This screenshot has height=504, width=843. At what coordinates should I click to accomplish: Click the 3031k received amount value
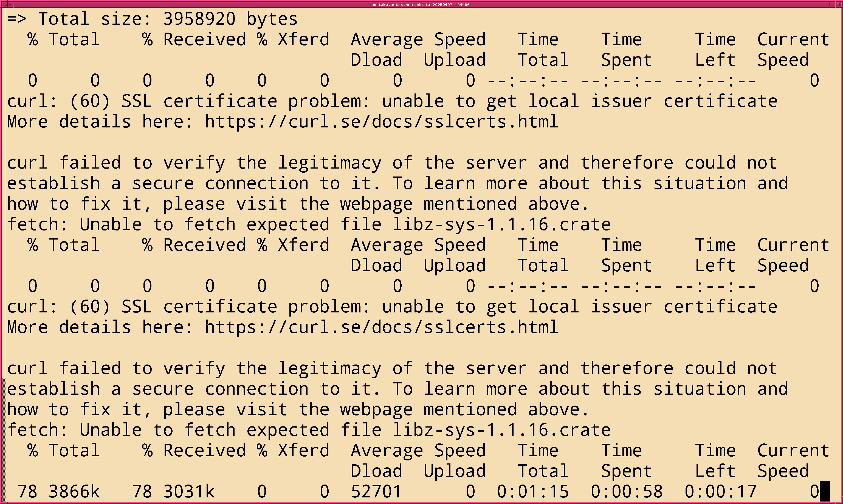(x=189, y=491)
